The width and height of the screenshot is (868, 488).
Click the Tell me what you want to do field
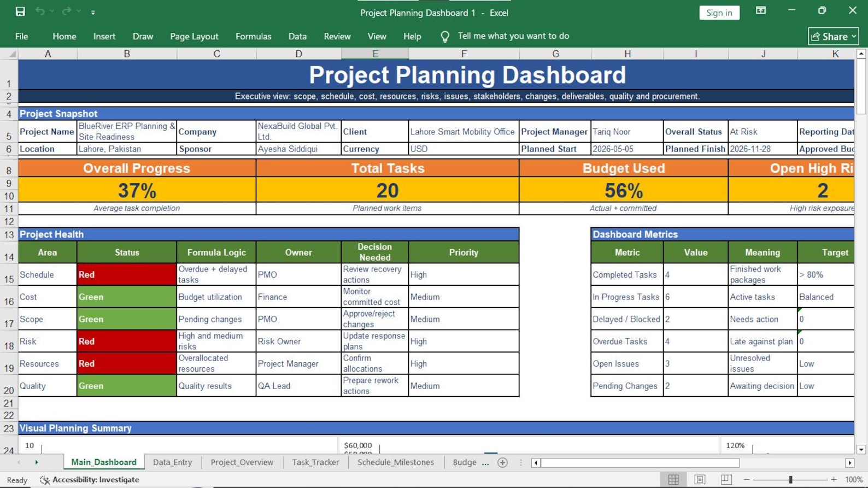[x=513, y=36]
